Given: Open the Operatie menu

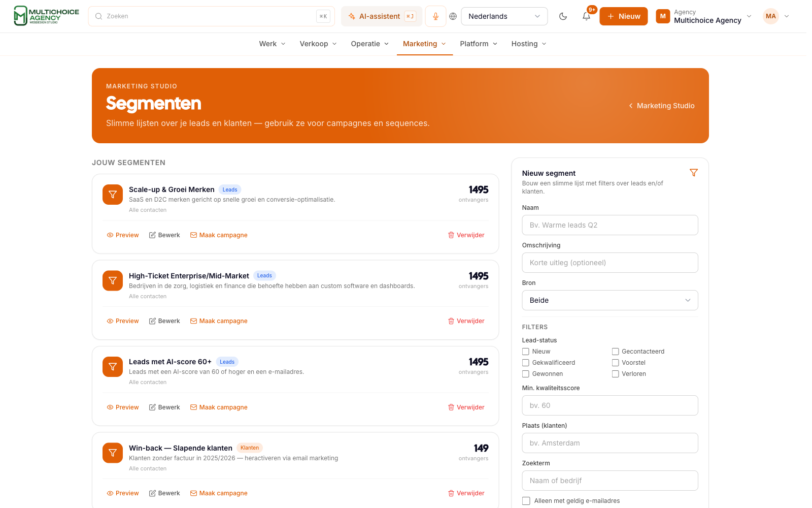Looking at the screenshot, I should click(370, 44).
